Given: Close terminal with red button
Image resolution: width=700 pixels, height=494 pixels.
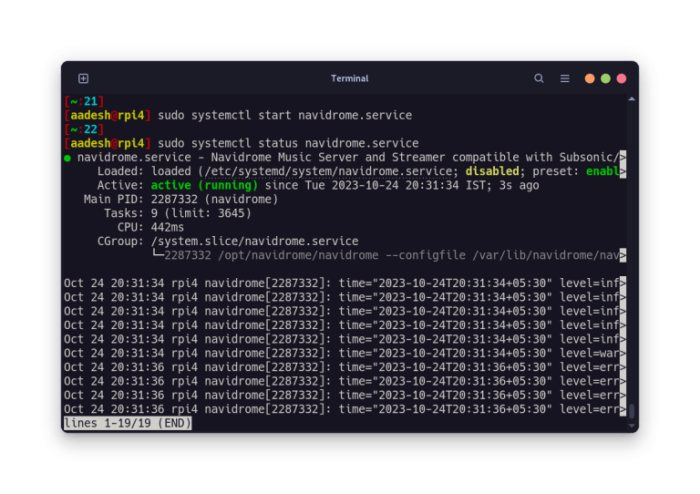Looking at the screenshot, I should 621,79.
